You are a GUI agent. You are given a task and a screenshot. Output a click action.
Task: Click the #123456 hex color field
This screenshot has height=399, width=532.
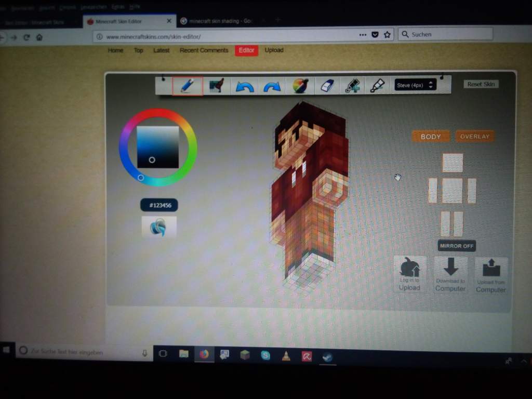159,205
